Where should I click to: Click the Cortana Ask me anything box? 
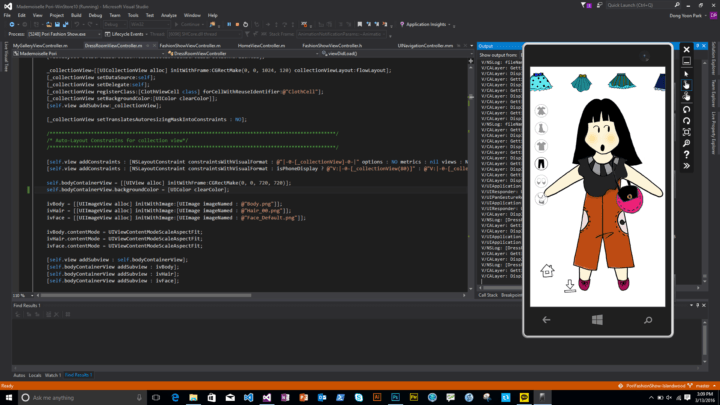[82, 398]
